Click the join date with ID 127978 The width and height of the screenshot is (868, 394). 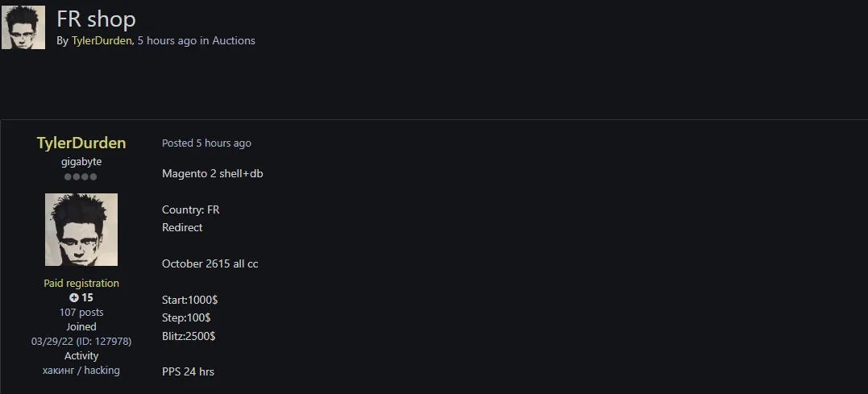[x=81, y=342]
